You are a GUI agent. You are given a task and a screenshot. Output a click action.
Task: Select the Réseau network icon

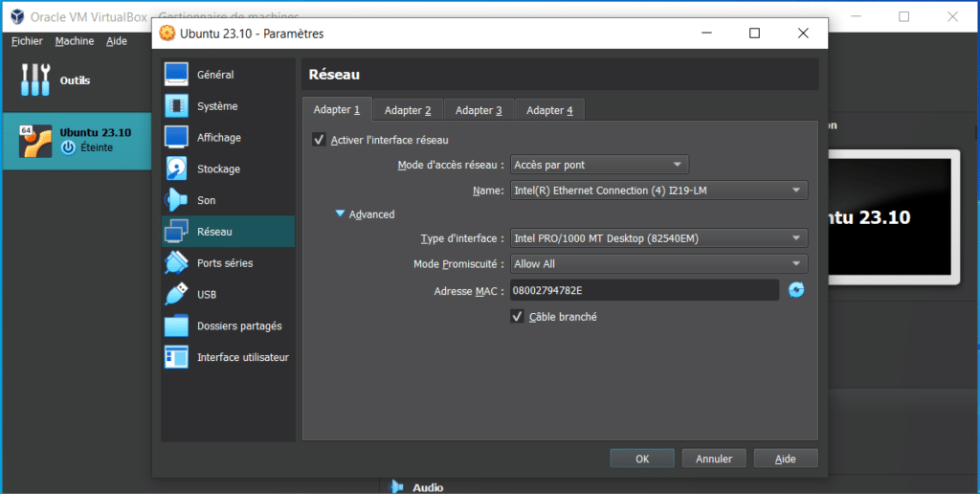[x=176, y=232]
